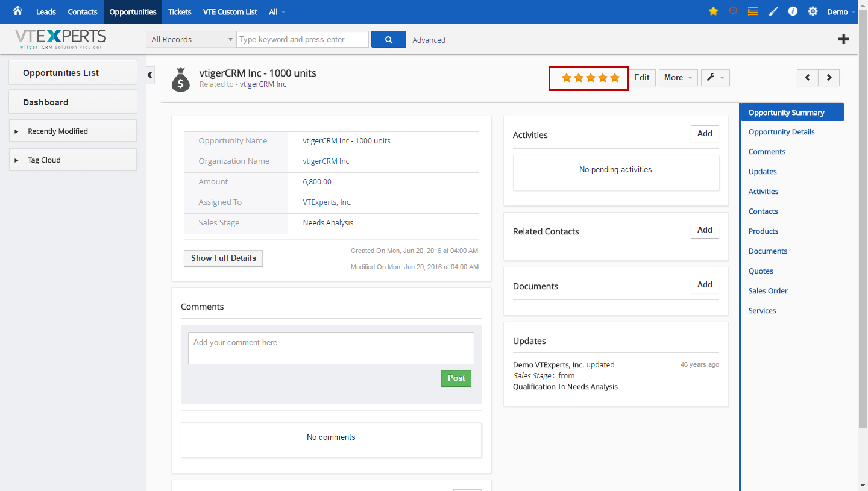Open the Documents related tab
The width and height of the screenshot is (868, 491).
[768, 251]
